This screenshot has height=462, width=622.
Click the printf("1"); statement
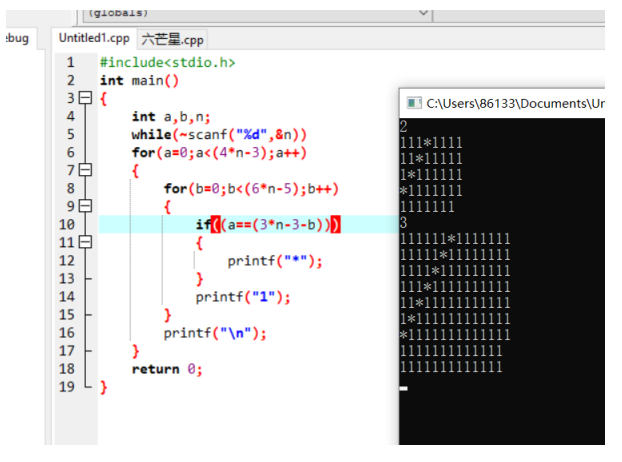point(243,297)
